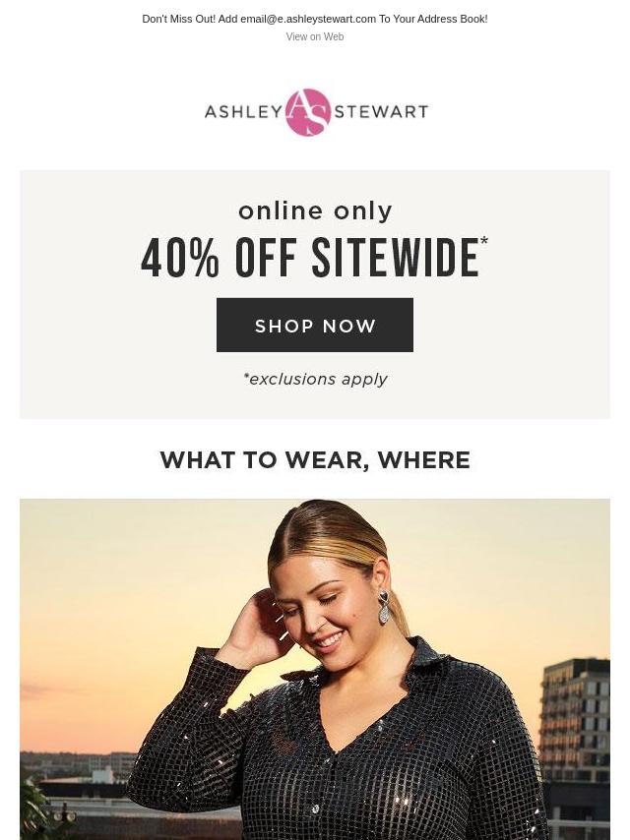
Task: Open the model photo in sequin shirt
Action: click(x=315, y=670)
